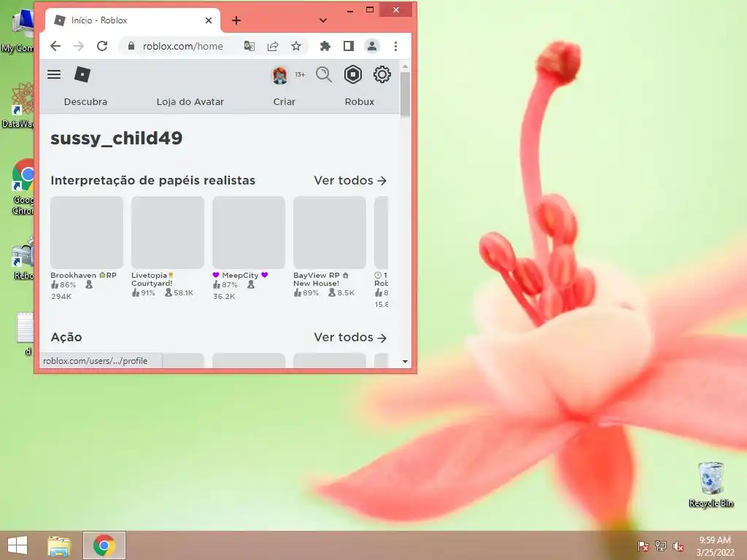Click the scrollbar up arrow
Image resolution: width=747 pixels, height=560 pixels.
click(406, 66)
